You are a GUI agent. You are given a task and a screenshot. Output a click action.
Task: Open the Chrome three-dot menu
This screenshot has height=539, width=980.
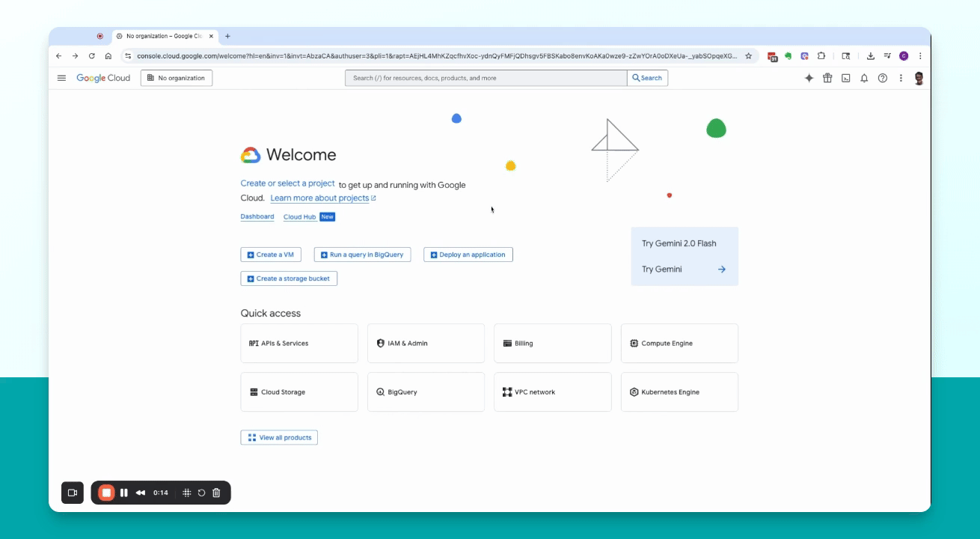coord(920,56)
